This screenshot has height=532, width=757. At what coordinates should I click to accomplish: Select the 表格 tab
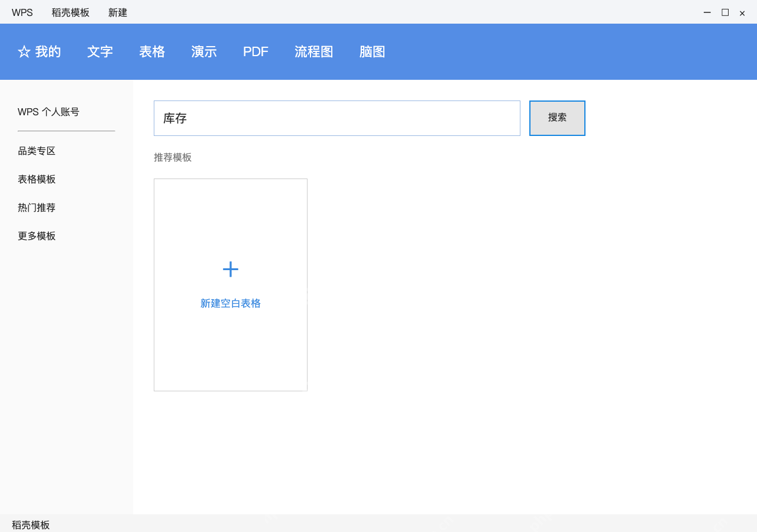152,52
